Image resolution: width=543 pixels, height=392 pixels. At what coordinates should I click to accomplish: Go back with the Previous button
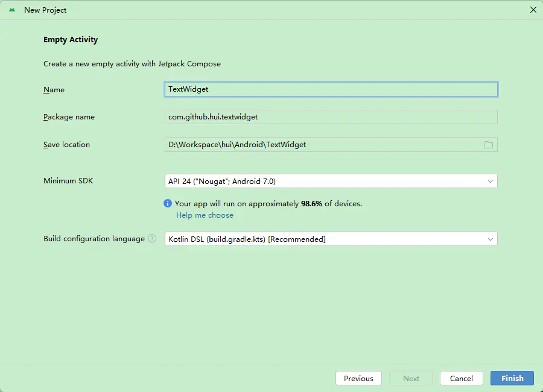(x=358, y=378)
